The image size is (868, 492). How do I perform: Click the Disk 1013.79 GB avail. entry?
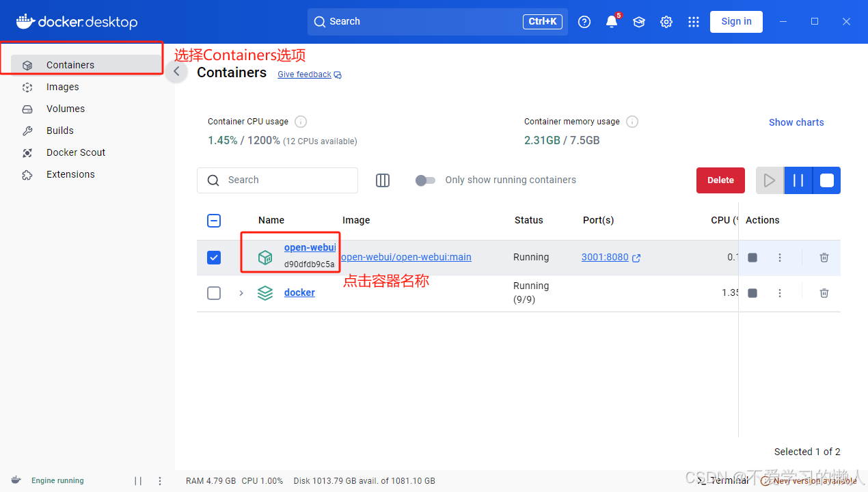(x=364, y=481)
